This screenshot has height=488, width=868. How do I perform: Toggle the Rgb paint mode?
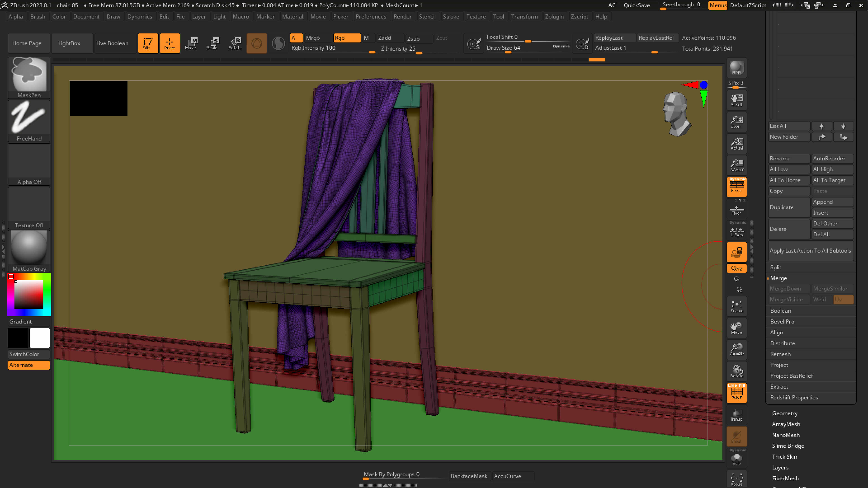346,38
